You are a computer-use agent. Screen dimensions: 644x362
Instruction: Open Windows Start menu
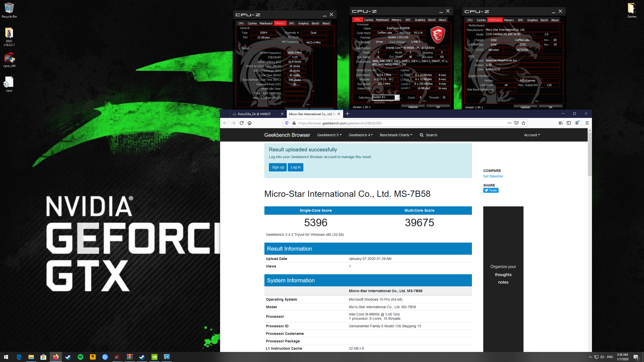(x=6, y=357)
